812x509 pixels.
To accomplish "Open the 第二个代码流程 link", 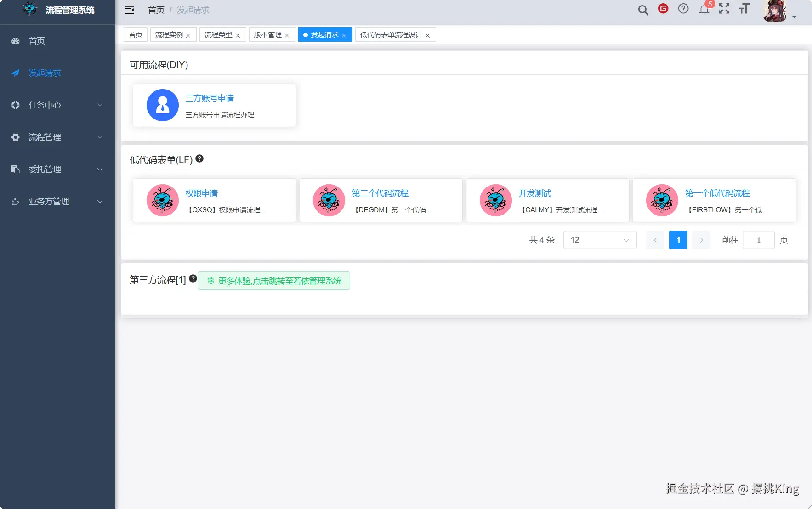I will click(x=380, y=193).
